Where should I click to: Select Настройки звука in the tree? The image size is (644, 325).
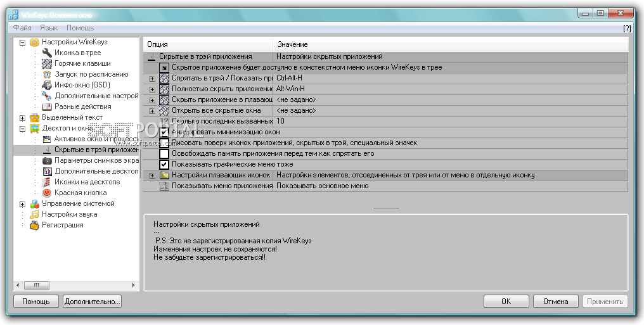(x=70, y=214)
